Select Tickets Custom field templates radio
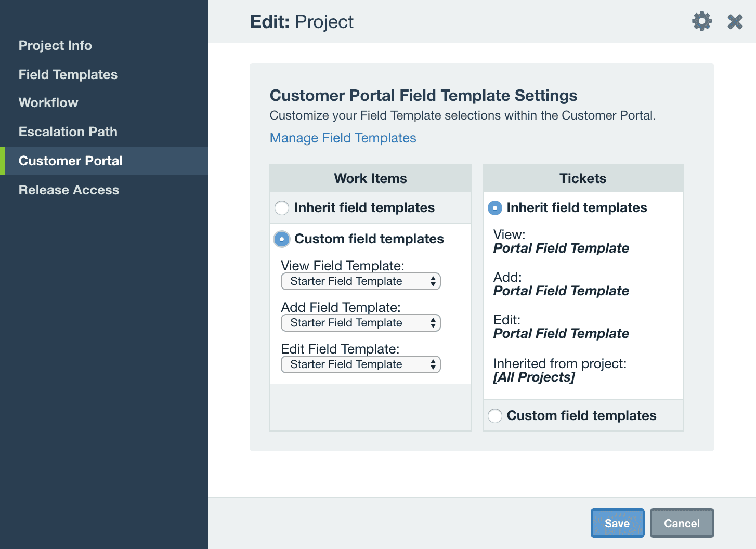The height and width of the screenshot is (549, 756). pyautogui.click(x=495, y=416)
